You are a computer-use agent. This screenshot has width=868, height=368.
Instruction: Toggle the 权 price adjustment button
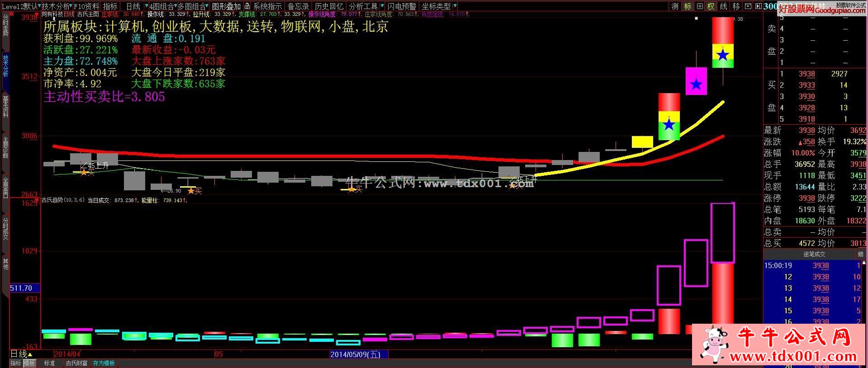pyautogui.click(x=711, y=6)
